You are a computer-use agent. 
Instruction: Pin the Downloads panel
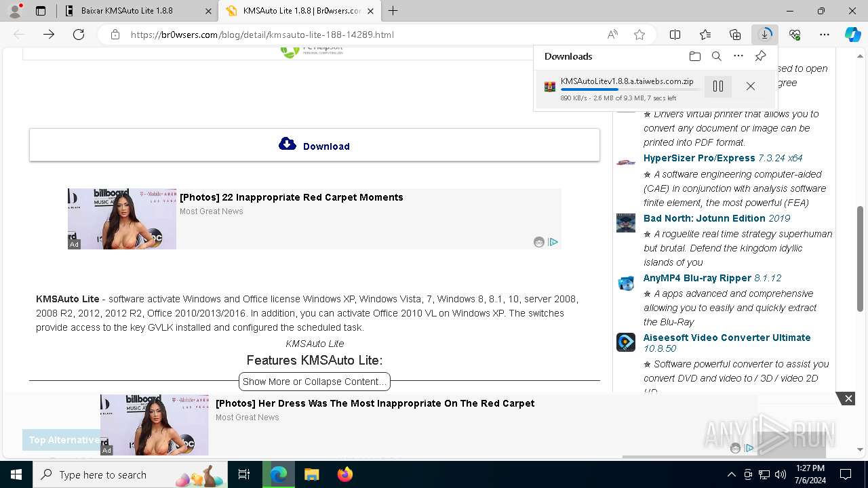(x=760, y=56)
